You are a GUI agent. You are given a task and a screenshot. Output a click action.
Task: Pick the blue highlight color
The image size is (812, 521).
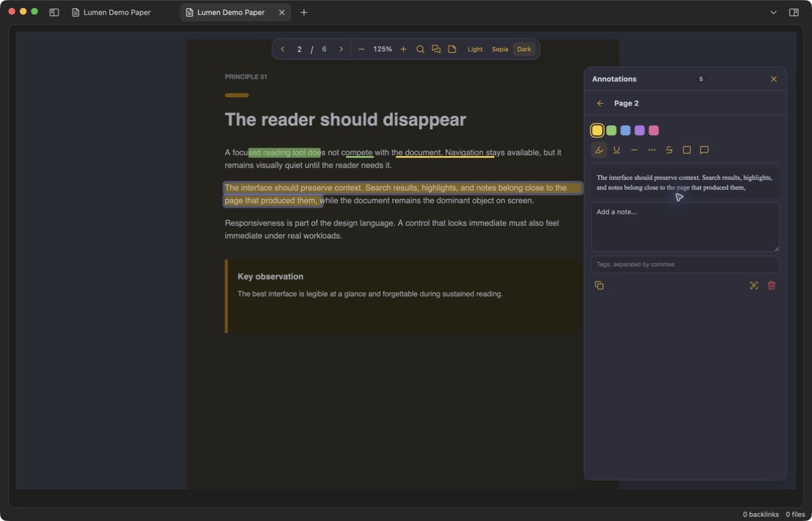625,130
